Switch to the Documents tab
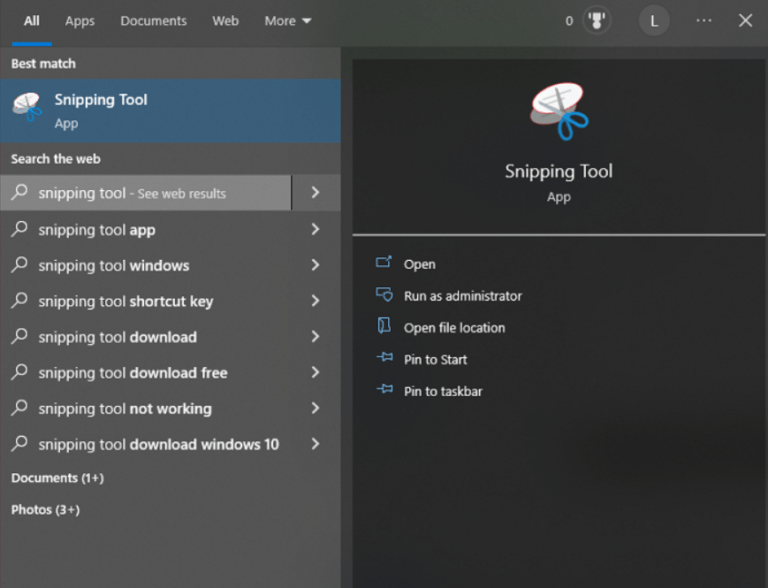Image resolution: width=768 pixels, height=588 pixels. click(153, 21)
